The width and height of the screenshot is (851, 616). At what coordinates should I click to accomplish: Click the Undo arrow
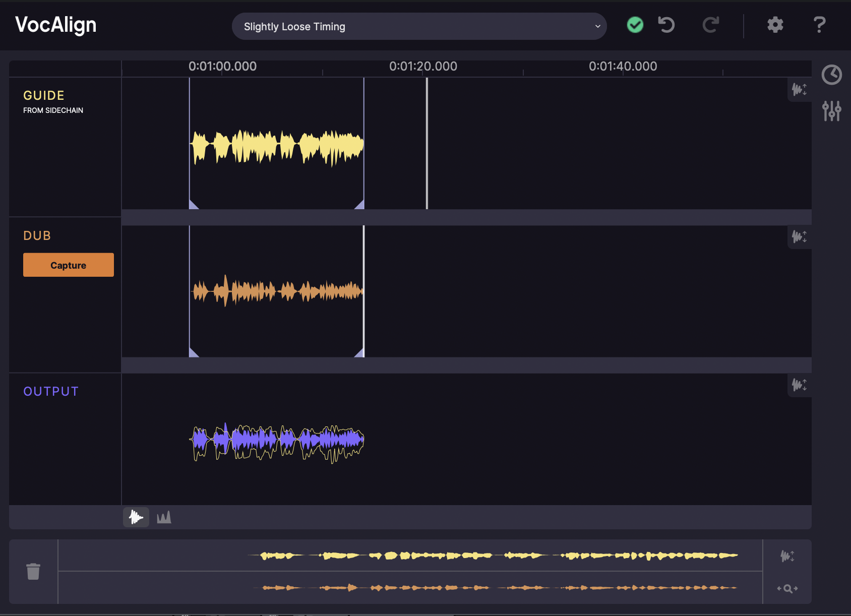tap(665, 25)
